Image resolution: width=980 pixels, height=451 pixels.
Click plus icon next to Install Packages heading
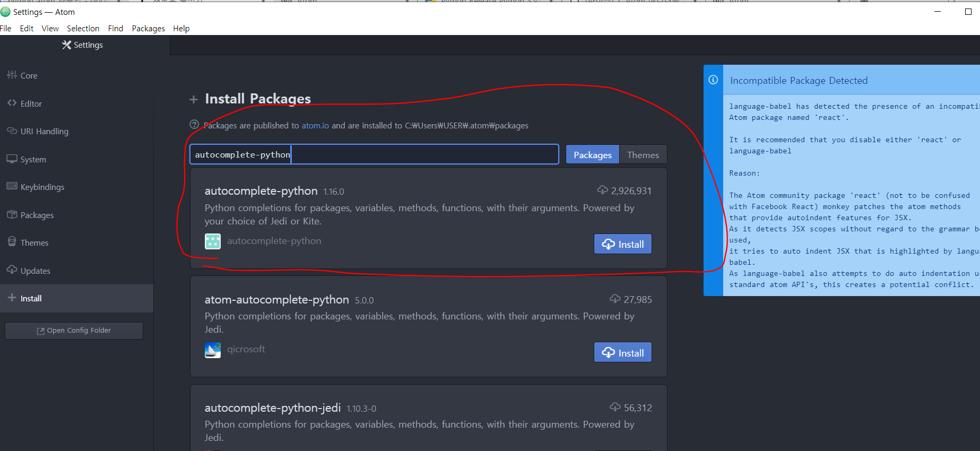(194, 99)
